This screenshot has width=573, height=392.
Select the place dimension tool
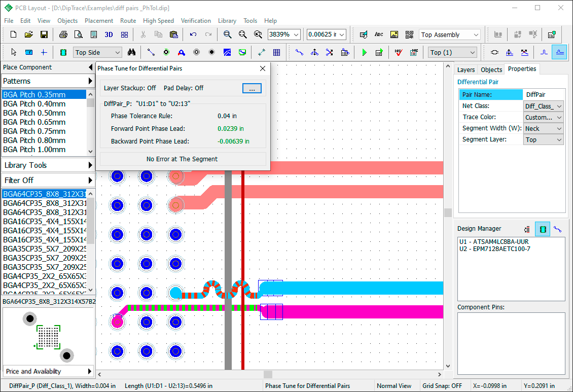[x=261, y=52]
